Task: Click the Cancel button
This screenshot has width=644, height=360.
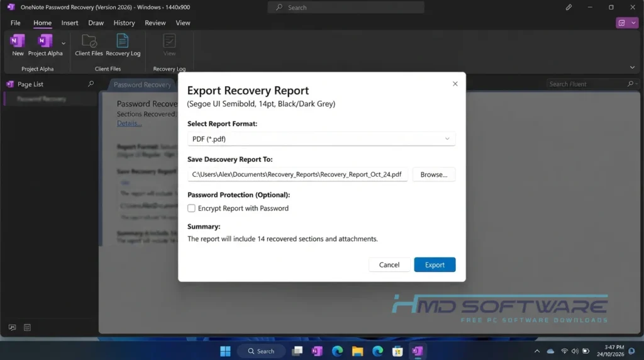Action: [x=389, y=265]
